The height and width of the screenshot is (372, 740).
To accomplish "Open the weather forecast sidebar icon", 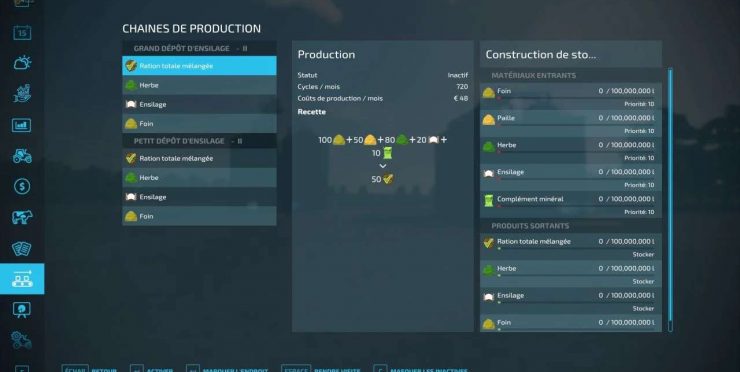I will click(22, 63).
